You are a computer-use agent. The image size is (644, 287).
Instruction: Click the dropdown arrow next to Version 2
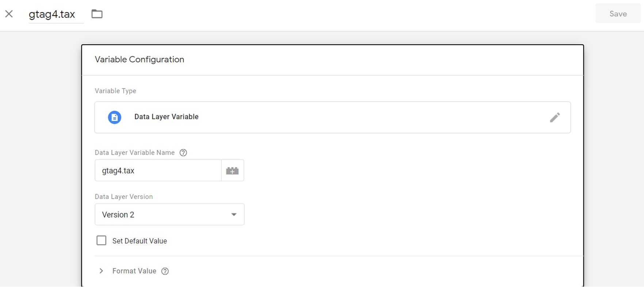click(x=234, y=215)
